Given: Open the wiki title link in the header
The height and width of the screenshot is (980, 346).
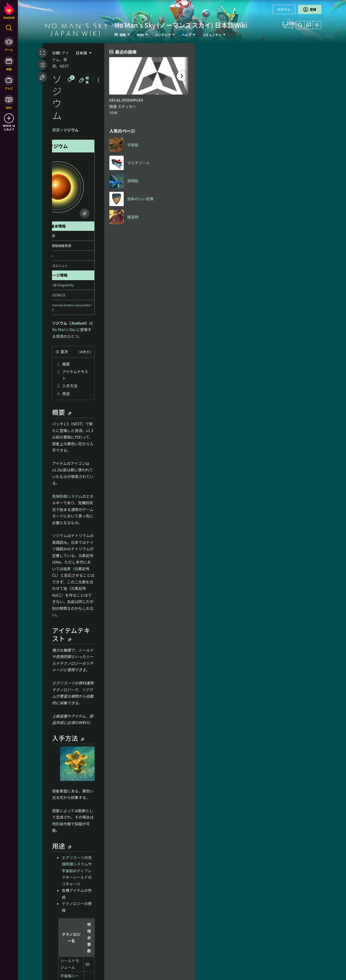Looking at the screenshot, I should (181, 25).
